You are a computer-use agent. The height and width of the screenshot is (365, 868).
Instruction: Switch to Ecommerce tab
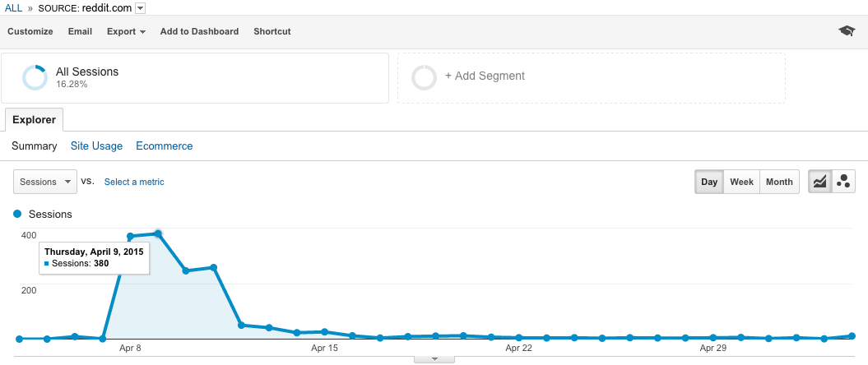point(165,146)
